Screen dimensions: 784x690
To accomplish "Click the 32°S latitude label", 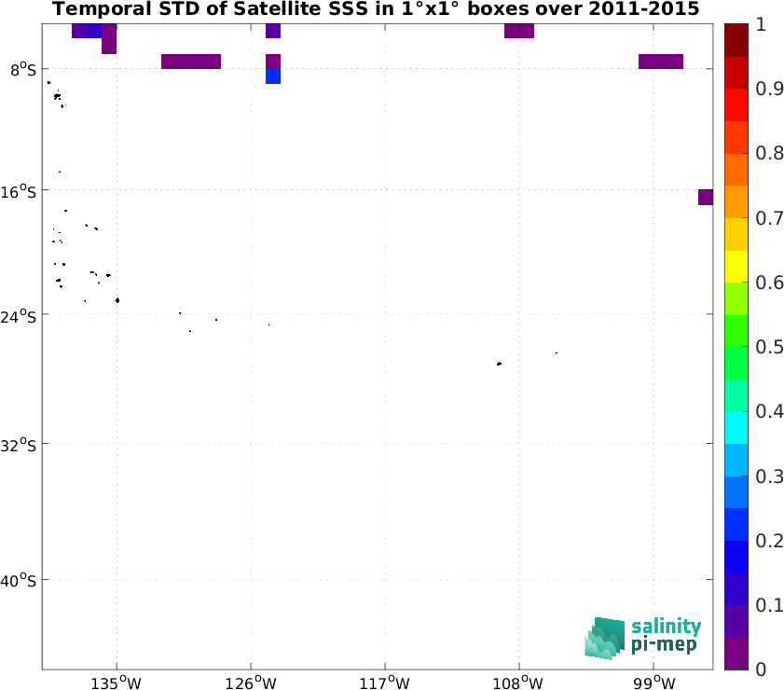I will click(19, 445).
